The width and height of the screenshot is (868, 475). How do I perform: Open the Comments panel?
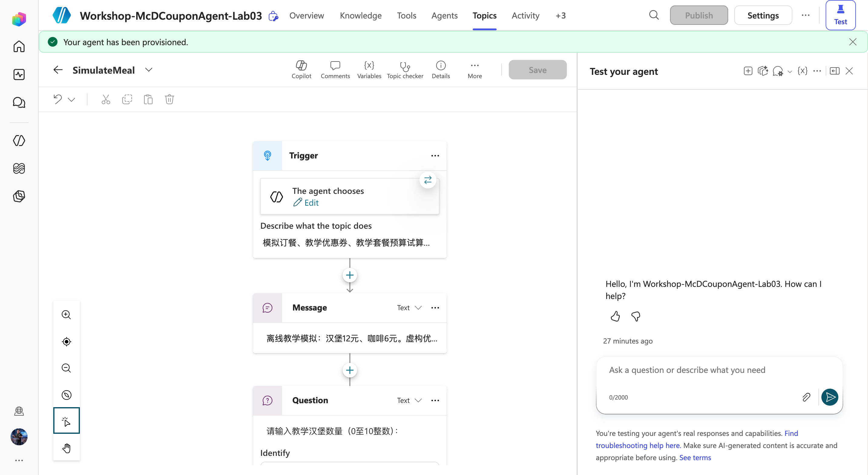[x=335, y=70]
